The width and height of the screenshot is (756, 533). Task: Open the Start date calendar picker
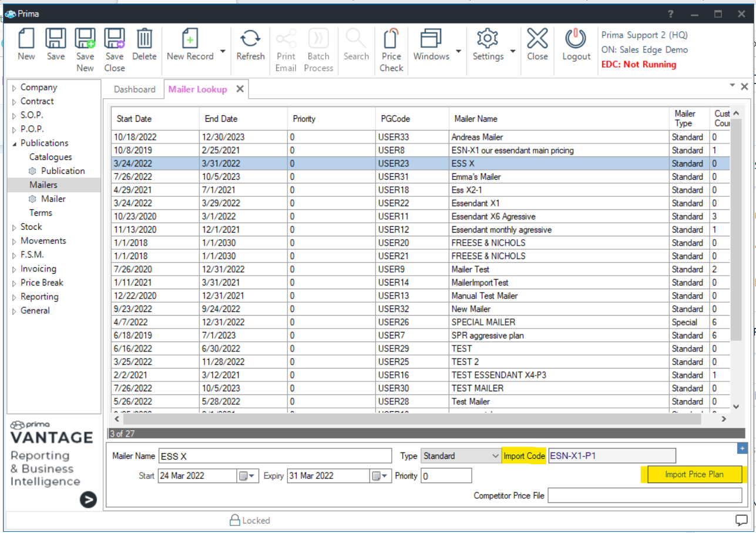coord(247,475)
